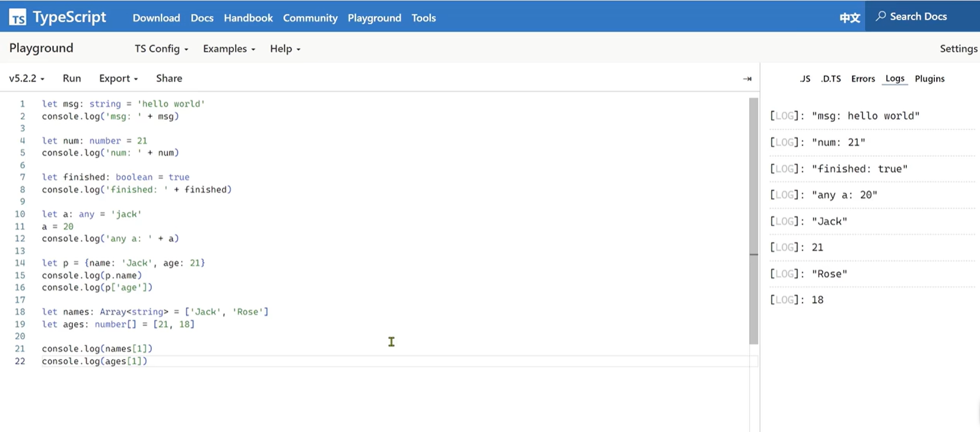This screenshot has height=432, width=980.
Task: Click the editor vertical scrollbar
Action: tap(753, 220)
